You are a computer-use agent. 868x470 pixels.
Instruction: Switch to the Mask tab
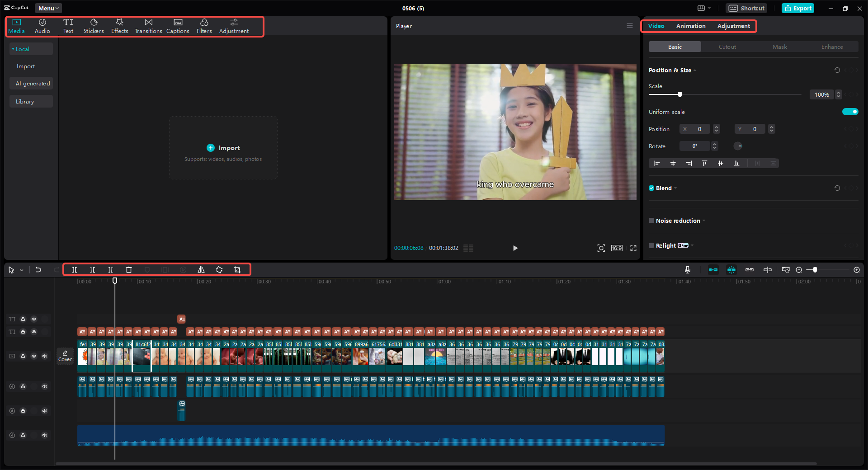point(779,47)
